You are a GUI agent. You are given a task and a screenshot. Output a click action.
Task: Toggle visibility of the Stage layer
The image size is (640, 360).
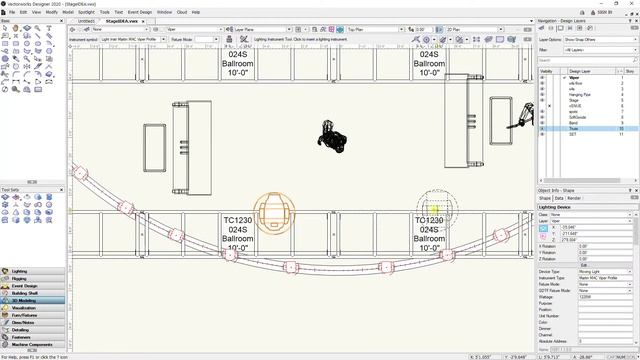(x=542, y=100)
